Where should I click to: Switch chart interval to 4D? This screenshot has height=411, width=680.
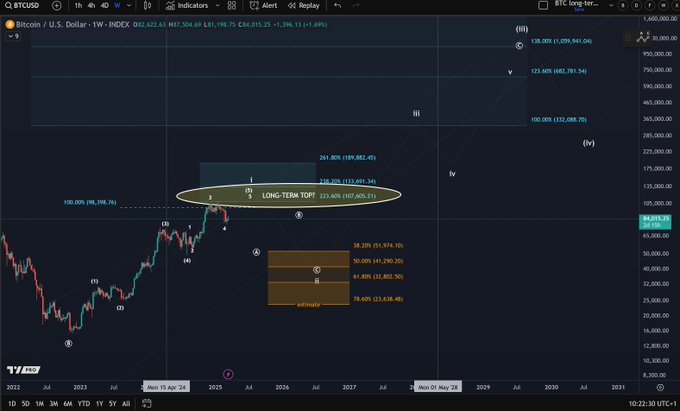pyautogui.click(x=105, y=6)
